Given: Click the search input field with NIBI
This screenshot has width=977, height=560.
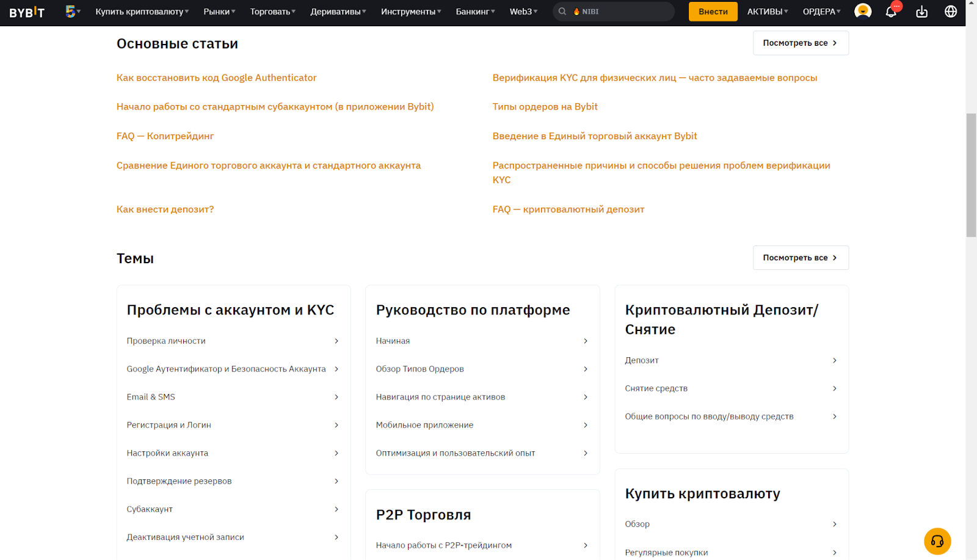Looking at the screenshot, I should [614, 12].
